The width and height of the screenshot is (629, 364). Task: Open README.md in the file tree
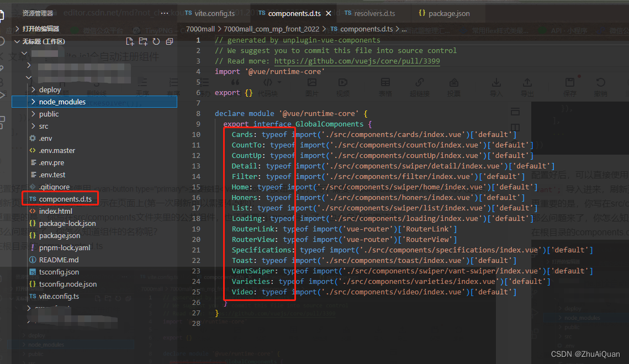pos(59,260)
